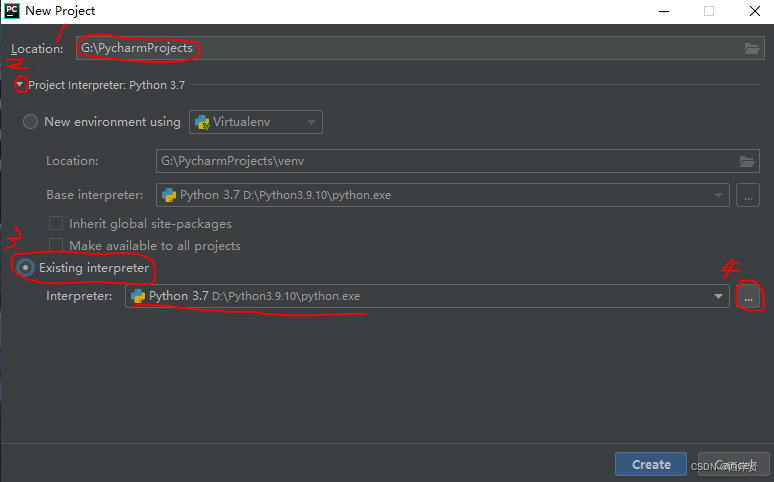
Task: Check Inherit global site-packages
Action: point(56,223)
